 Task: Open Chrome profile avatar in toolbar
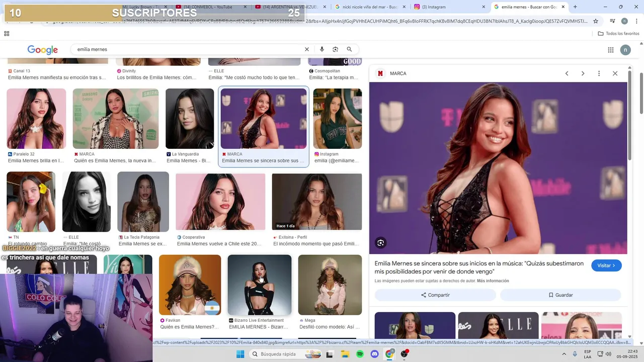coord(624,21)
